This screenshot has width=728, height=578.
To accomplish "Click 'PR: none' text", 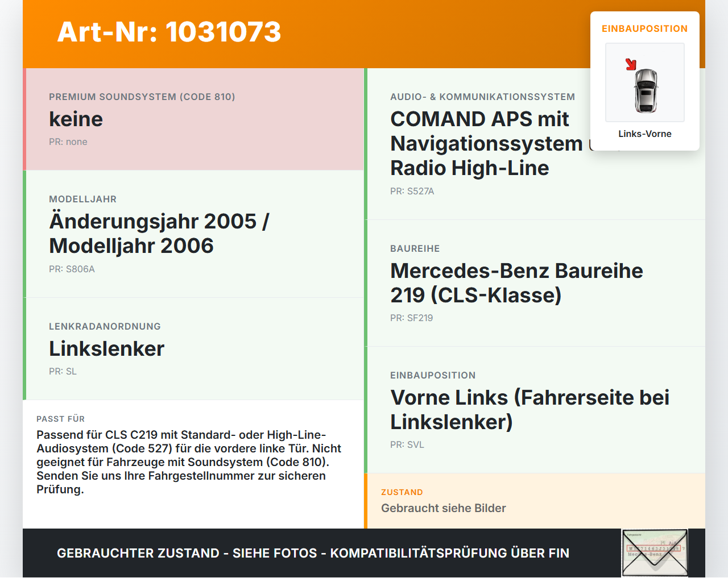I will pos(68,142).
